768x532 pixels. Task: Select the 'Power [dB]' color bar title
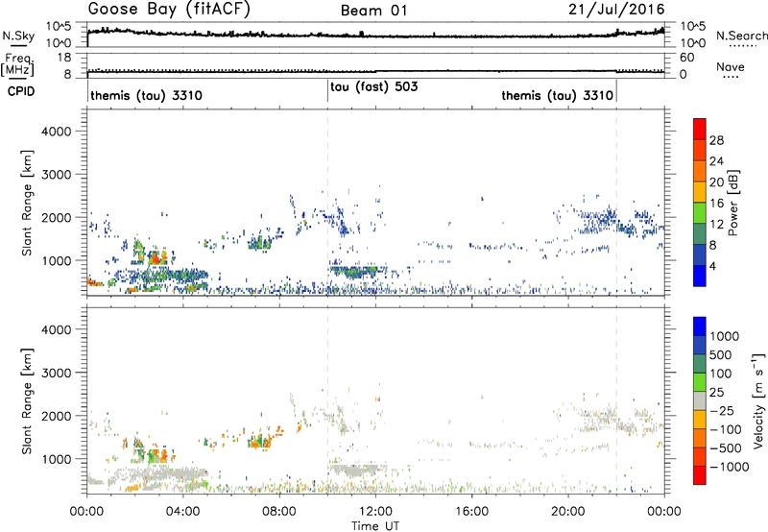(732, 203)
